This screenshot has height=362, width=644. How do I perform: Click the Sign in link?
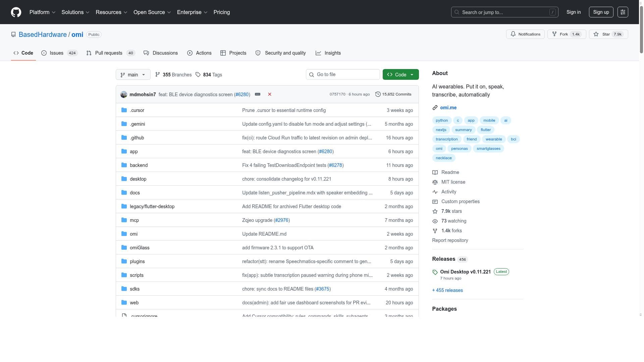coord(574,12)
